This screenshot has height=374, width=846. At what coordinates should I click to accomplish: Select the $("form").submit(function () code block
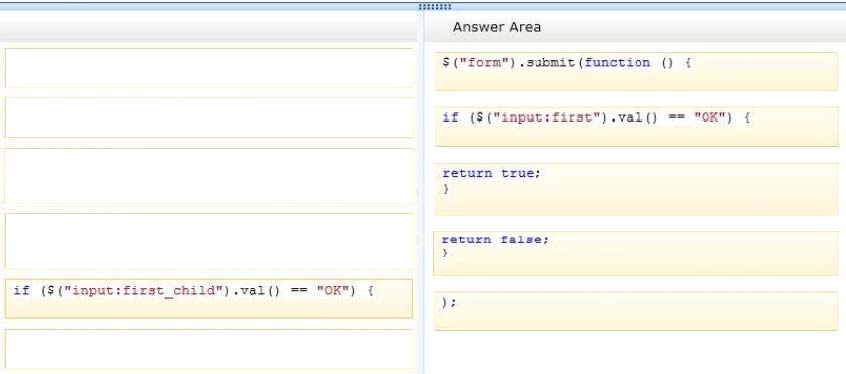636,71
